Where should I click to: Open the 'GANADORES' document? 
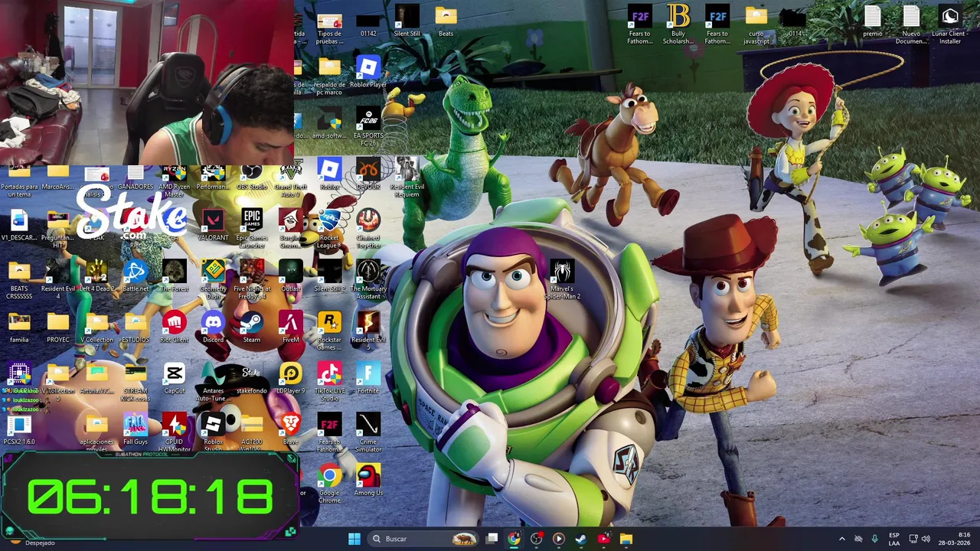pyautogui.click(x=136, y=178)
